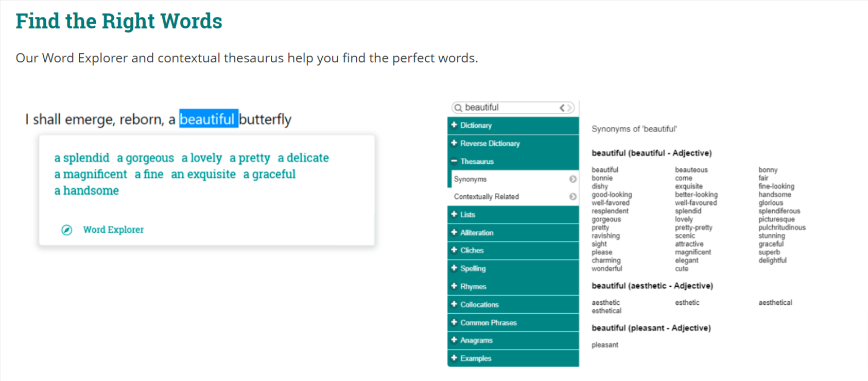Choose the 'a lovely' suggestion
The image size is (868, 381).
click(202, 158)
